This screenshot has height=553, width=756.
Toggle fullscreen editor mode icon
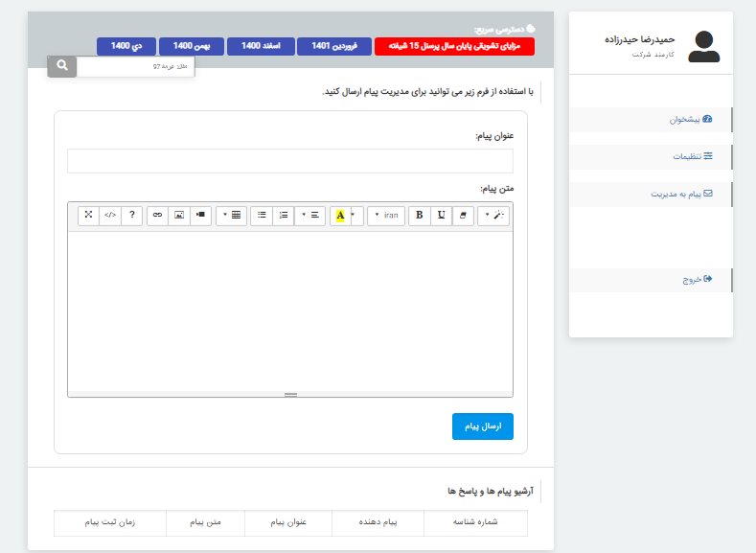tap(88, 215)
